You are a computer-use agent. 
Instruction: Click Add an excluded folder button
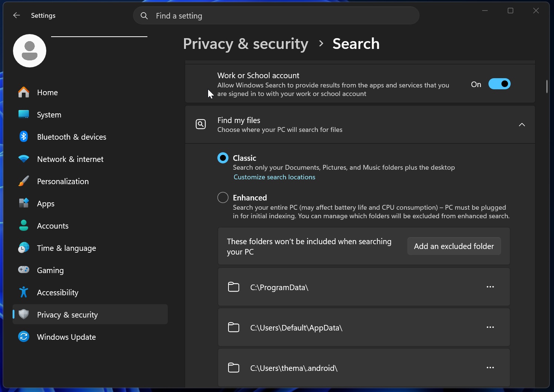(x=454, y=246)
